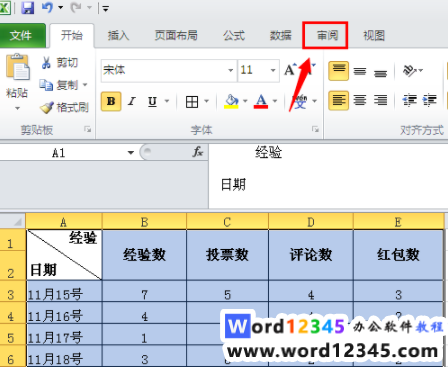Toggle Italic formatting
The width and height of the screenshot is (448, 367).
[x=132, y=101]
